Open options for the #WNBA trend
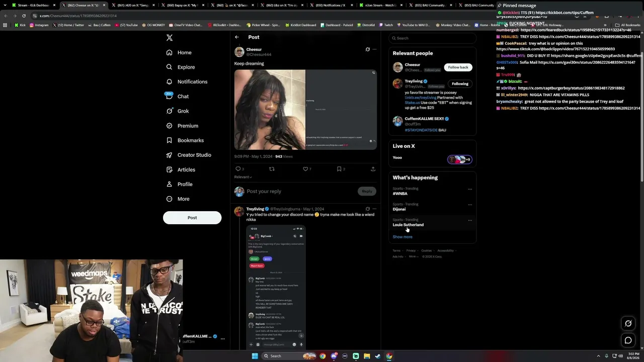The image size is (644, 362). click(470, 189)
